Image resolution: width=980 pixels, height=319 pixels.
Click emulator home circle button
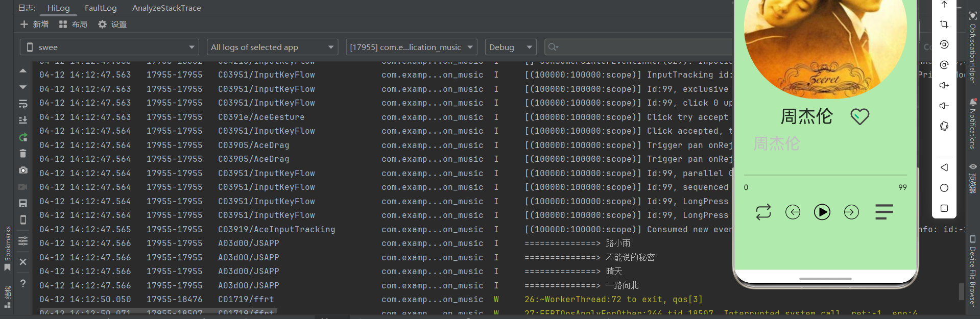click(x=944, y=188)
